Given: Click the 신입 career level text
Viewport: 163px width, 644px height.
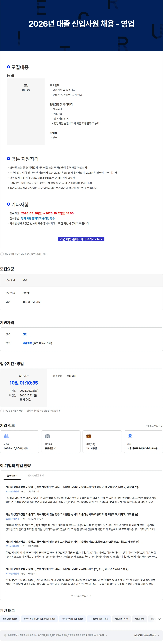Looking at the screenshot, I should coord(25,334).
